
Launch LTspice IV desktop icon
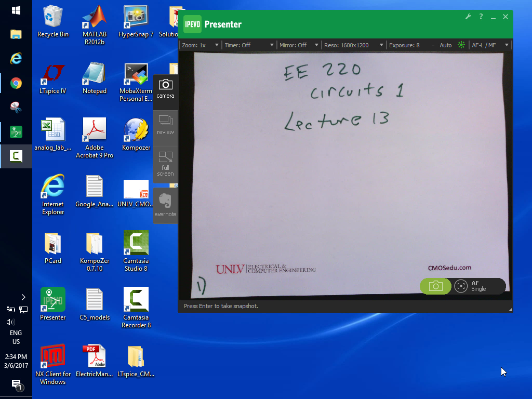(x=52, y=78)
